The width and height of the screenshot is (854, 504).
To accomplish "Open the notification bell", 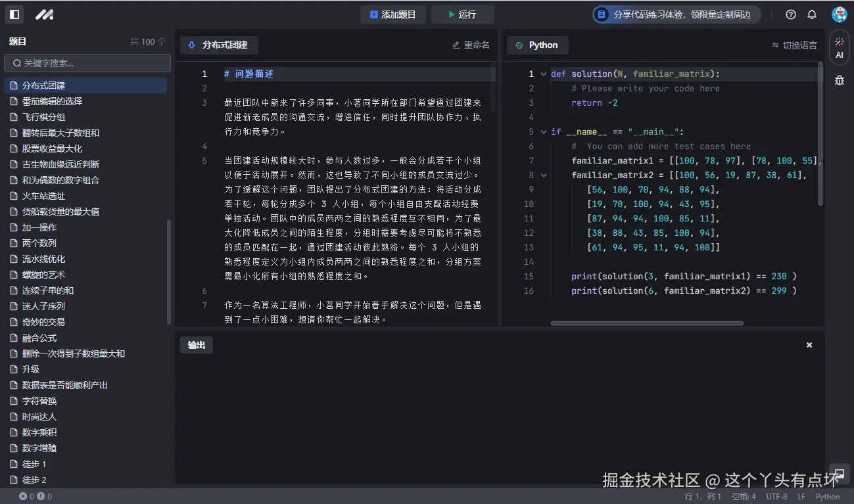I will 811,14.
